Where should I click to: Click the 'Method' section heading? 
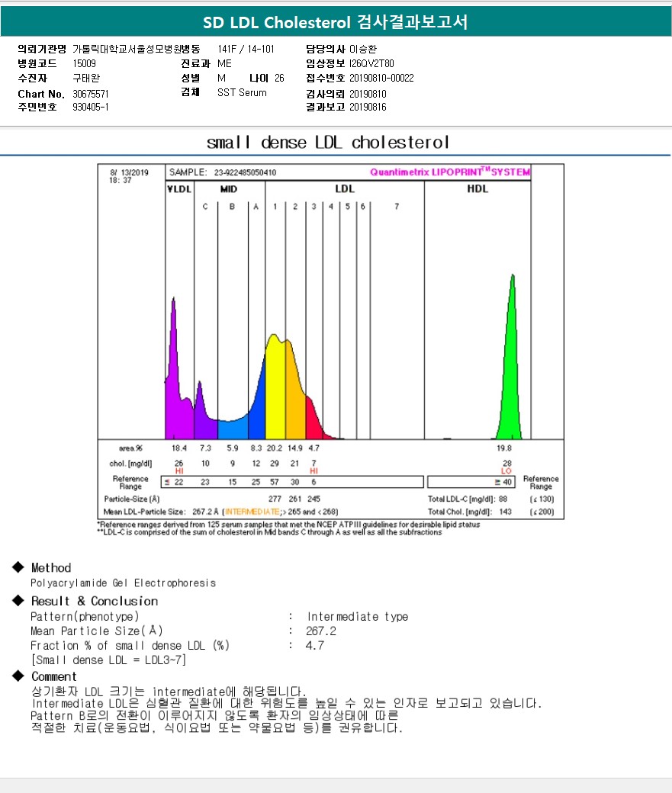pos(51,568)
